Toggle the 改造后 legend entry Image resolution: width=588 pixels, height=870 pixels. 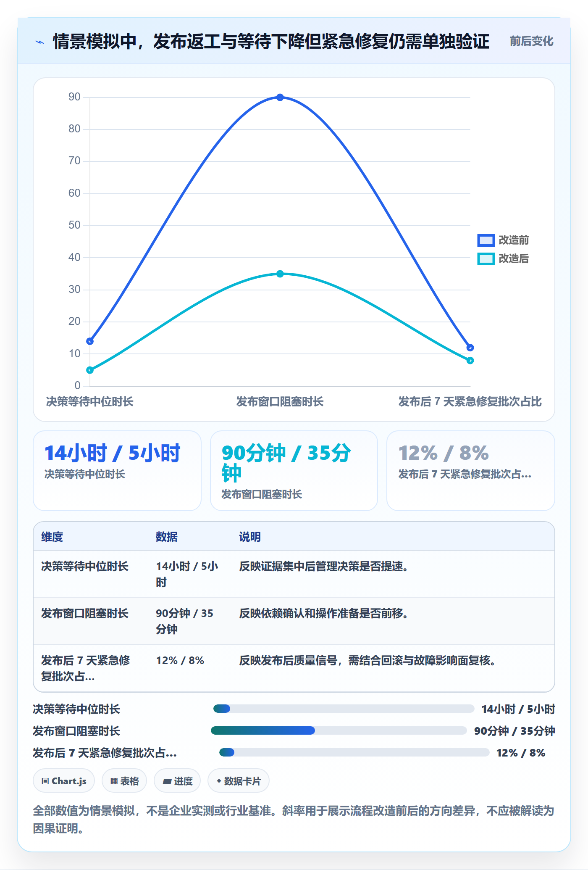pos(503,259)
